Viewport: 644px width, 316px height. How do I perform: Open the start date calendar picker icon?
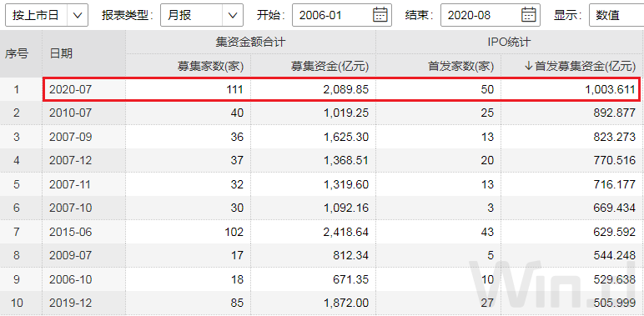point(380,15)
